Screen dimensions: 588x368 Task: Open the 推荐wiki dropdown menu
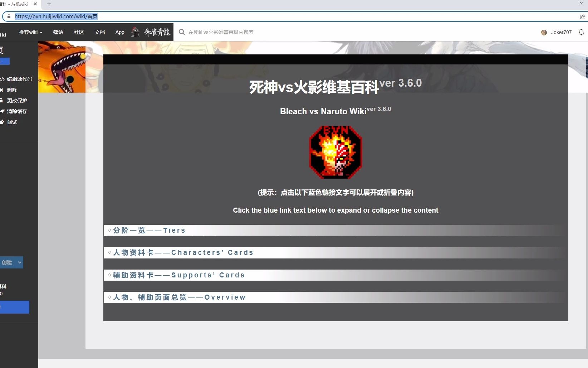[x=30, y=32]
